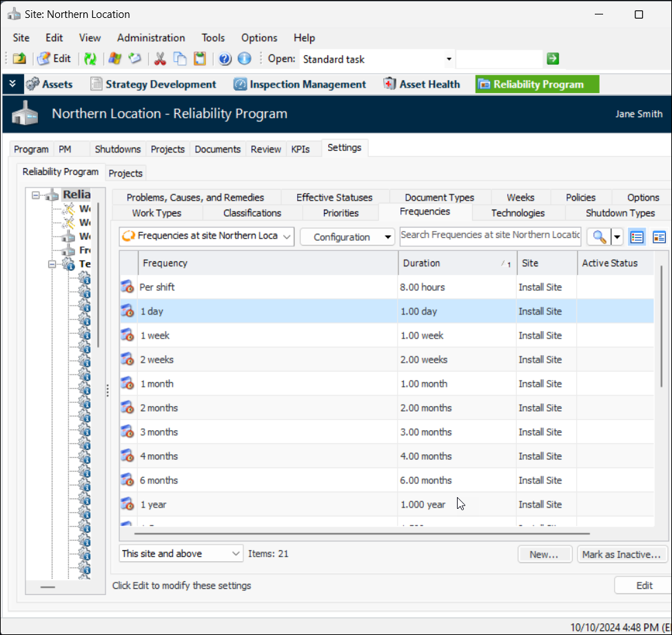The height and width of the screenshot is (635, 672).
Task: Click the New... button
Action: click(544, 554)
